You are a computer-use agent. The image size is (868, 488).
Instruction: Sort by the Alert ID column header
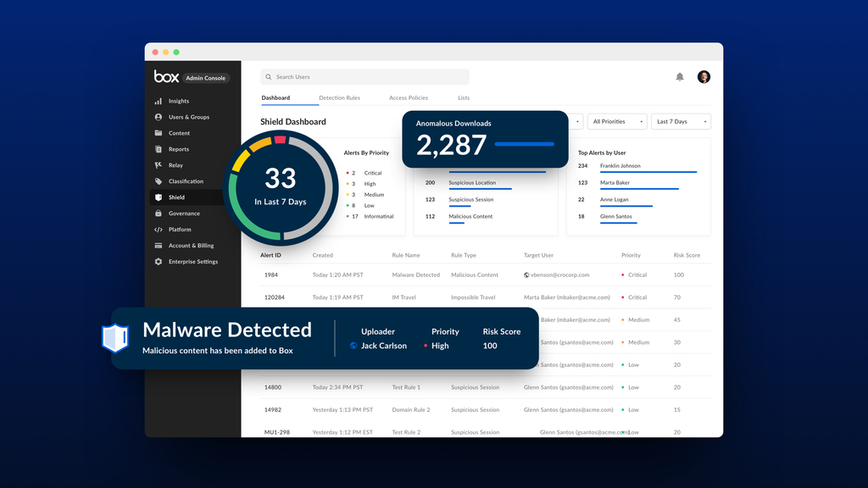(x=270, y=255)
